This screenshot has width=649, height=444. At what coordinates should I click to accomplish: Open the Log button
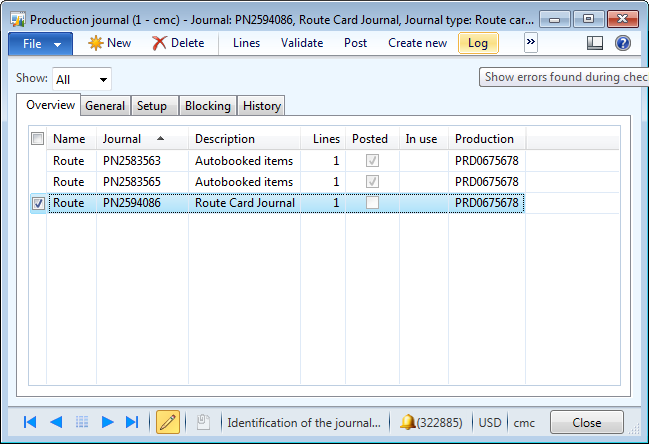478,43
